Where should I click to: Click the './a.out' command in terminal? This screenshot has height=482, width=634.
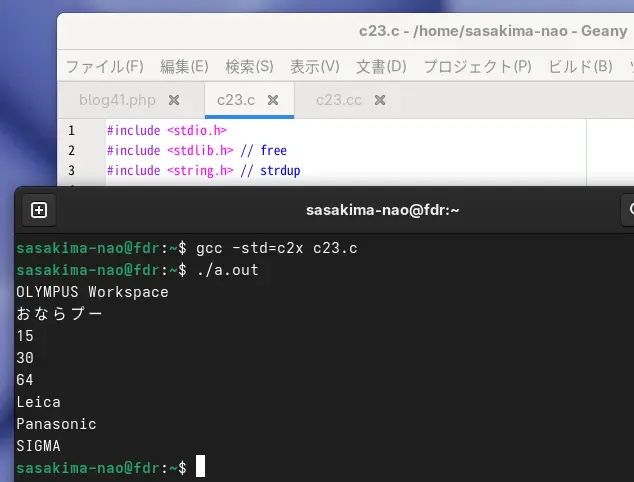point(228,270)
